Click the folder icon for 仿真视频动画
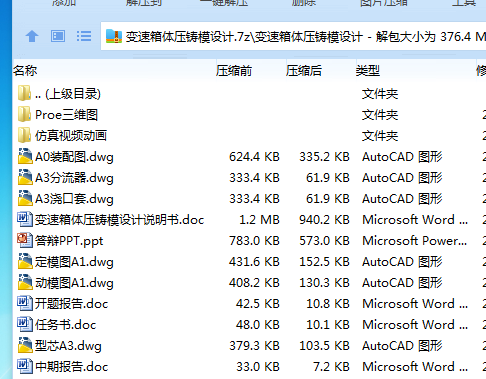This screenshot has width=486, height=379. pos(25,135)
